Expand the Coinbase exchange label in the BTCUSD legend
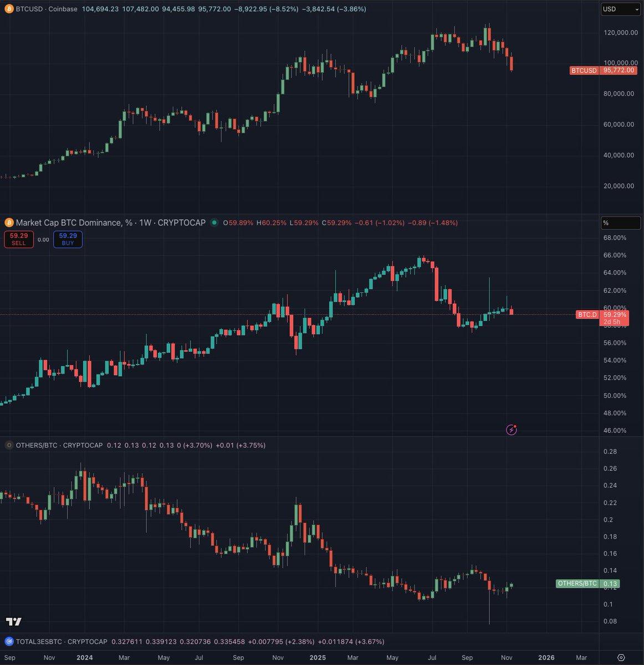The width and height of the screenshot is (644, 665). [63, 9]
